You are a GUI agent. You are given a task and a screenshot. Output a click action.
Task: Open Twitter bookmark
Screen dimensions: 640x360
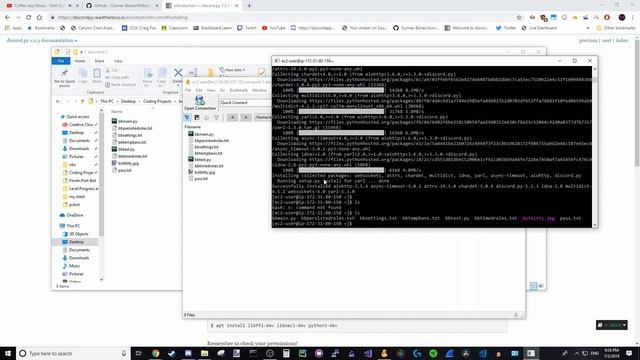(506, 28)
